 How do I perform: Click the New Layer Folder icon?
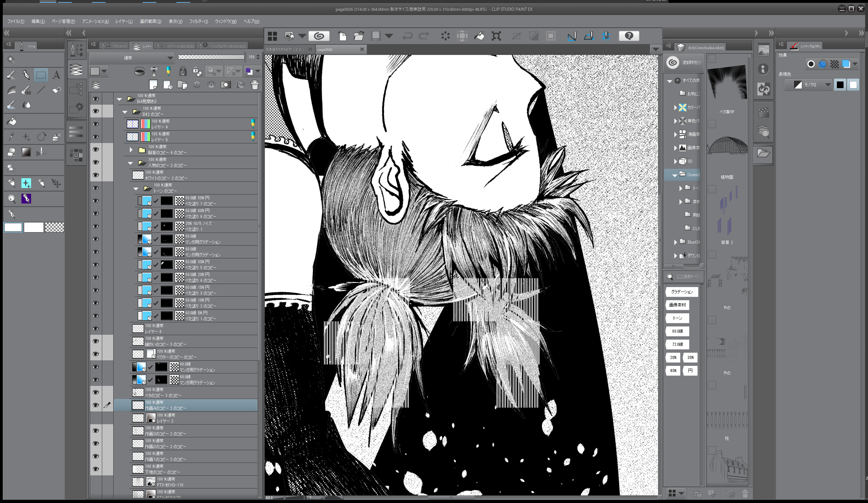(x=182, y=85)
